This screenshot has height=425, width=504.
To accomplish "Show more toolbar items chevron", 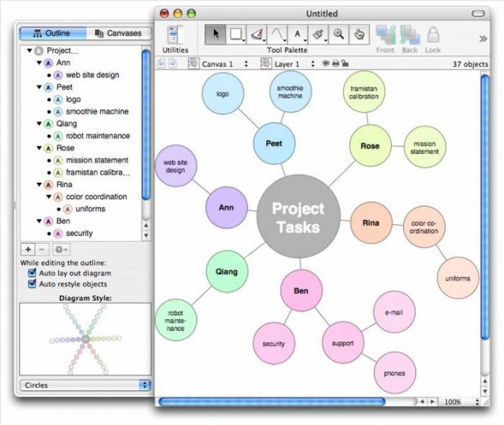I will pos(483,39).
